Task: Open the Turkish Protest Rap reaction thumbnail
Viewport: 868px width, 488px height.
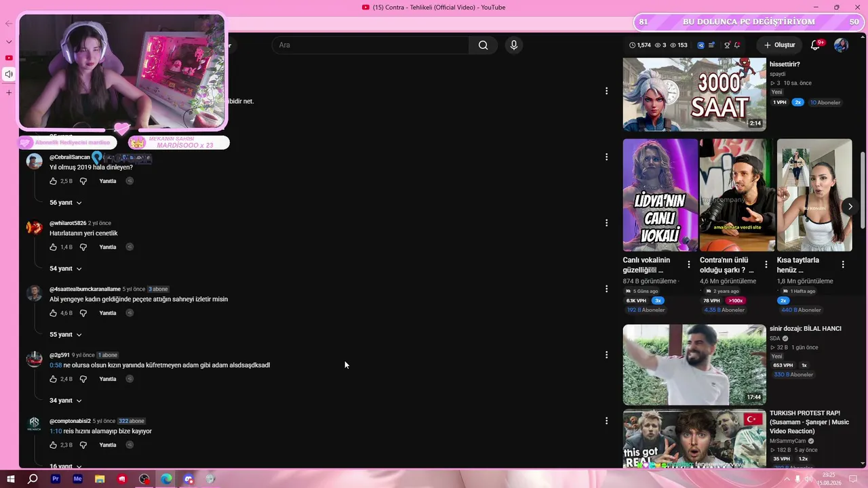Action: tap(694, 438)
